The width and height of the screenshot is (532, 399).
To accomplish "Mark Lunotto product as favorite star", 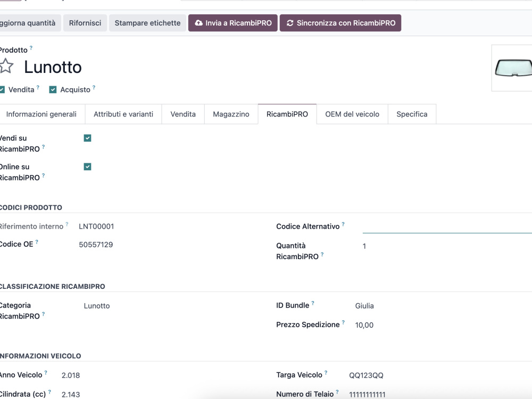I will click(6, 66).
